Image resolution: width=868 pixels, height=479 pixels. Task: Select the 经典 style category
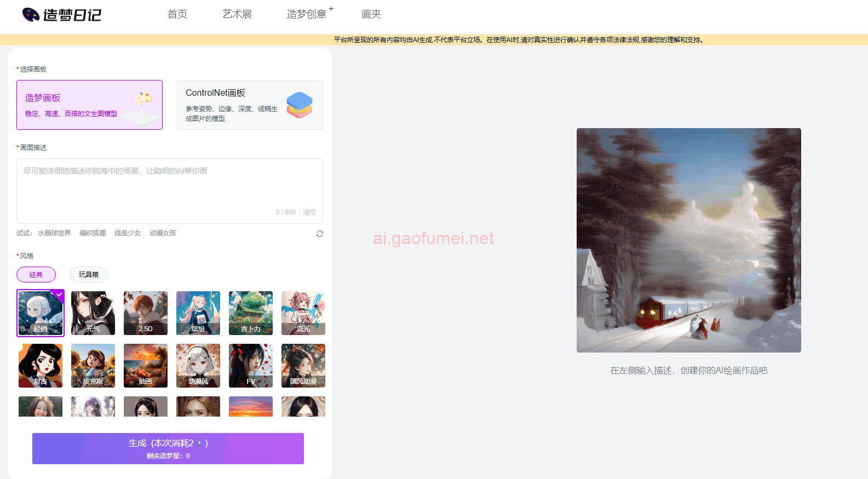click(36, 275)
